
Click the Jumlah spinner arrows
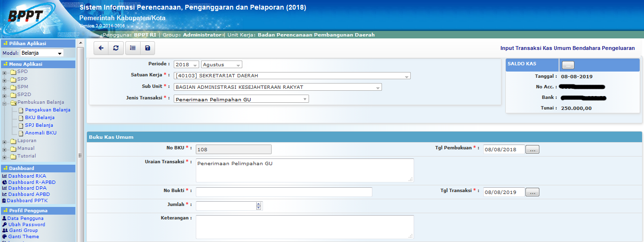click(259, 206)
